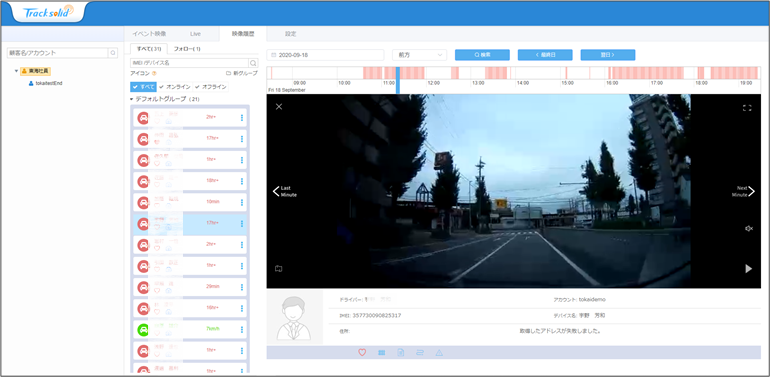Click the red heart follow icon below driver info

[x=362, y=352]
